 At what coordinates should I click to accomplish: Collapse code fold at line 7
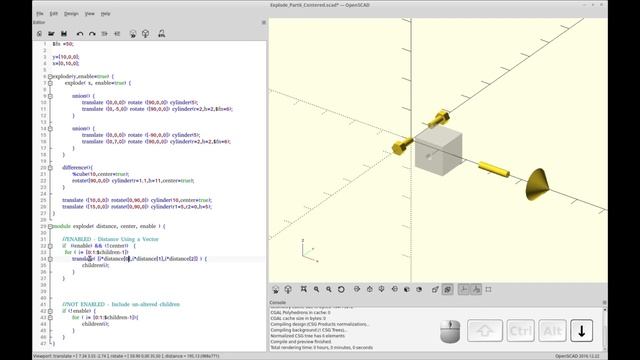coord(50,83)
